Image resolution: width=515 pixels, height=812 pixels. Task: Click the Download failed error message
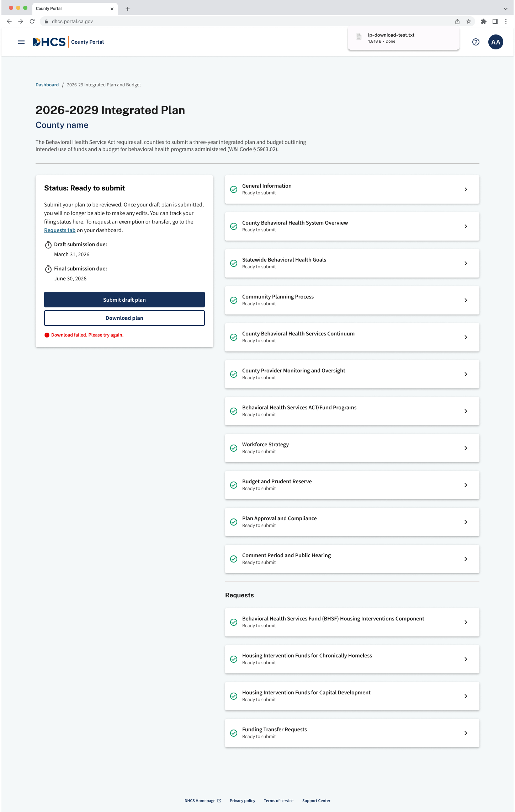click(x=87, y=335)
